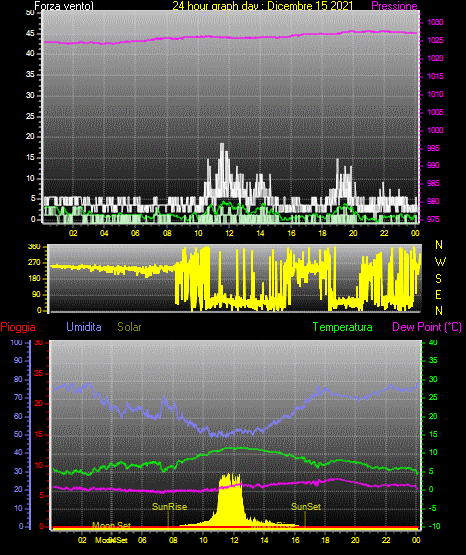Click the 'W' compass direction label
This screenshot has height=555, width=466.
[x=440, y=262]
